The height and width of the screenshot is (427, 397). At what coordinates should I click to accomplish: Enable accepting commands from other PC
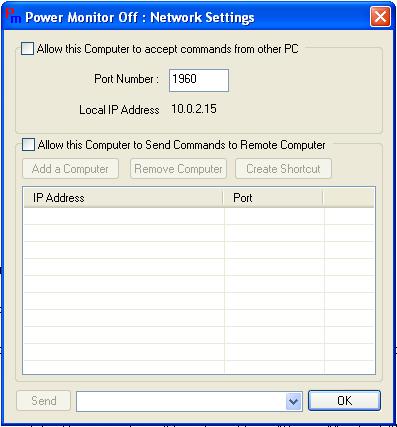pyautogui.click(x=27, y=49)
